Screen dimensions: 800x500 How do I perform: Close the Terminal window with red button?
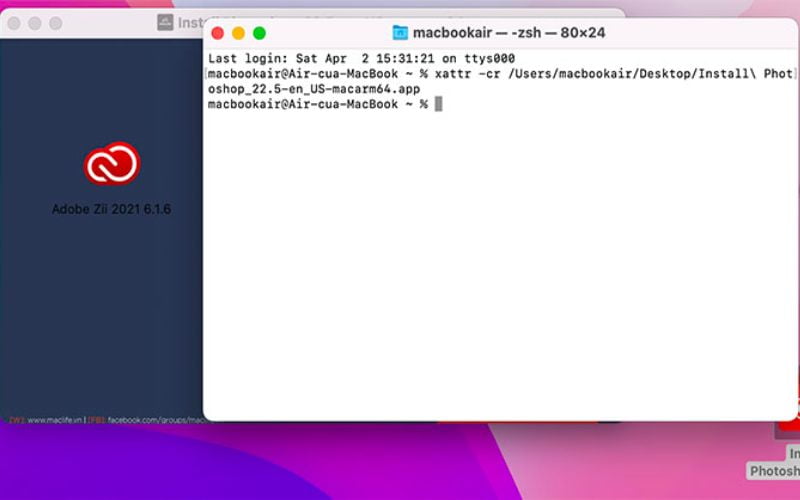pyautogui.click(x=218, y=33)
